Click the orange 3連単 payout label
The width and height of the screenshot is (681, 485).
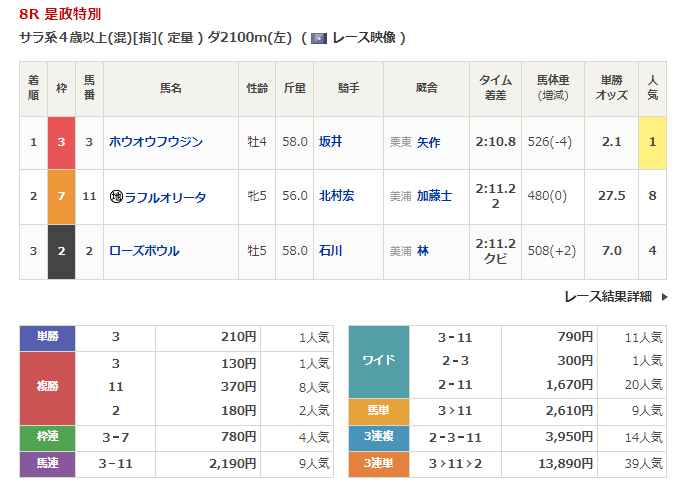pos(378,462)
